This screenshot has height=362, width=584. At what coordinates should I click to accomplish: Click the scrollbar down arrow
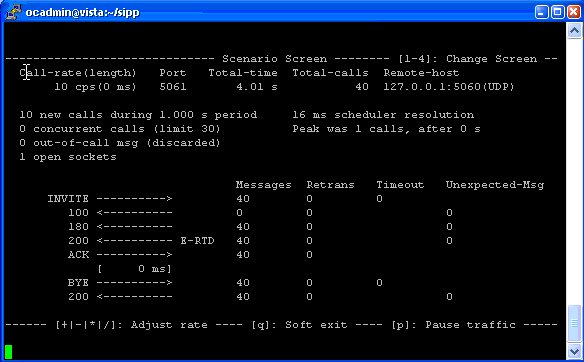574,352
